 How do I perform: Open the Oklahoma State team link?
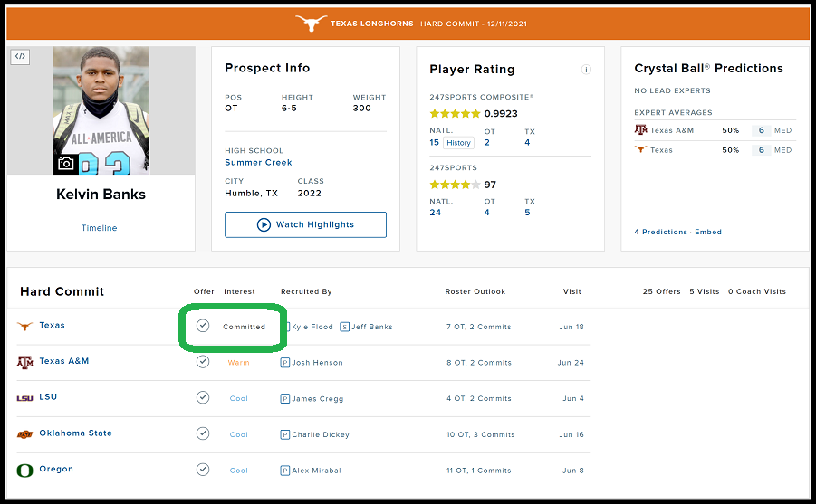(75, 433)
